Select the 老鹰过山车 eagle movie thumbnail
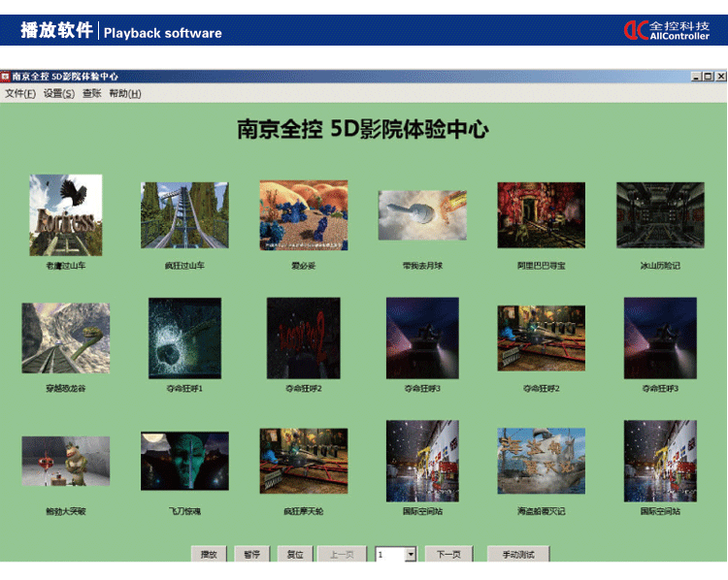This screenshot has height=580, width=728. pos(65,214)
